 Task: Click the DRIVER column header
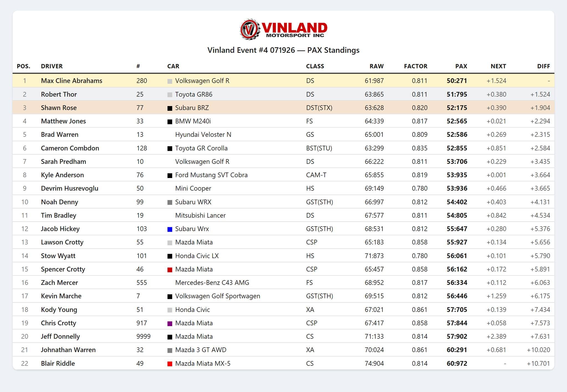(x=52, y=66)
